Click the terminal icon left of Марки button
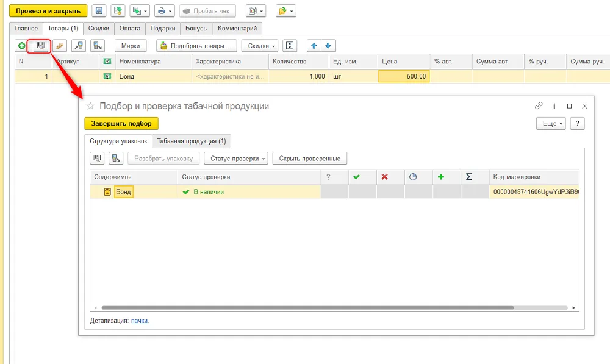The image size is (610, 364). (97, 46)
